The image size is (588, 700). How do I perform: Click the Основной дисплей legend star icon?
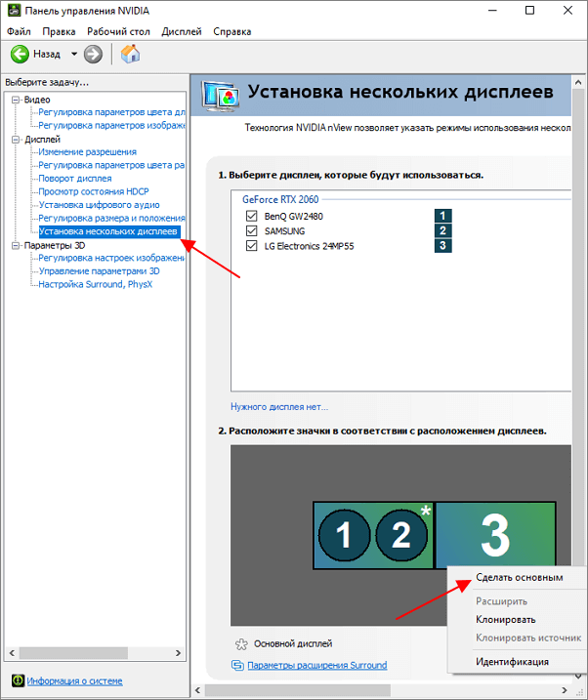(241, 644)
